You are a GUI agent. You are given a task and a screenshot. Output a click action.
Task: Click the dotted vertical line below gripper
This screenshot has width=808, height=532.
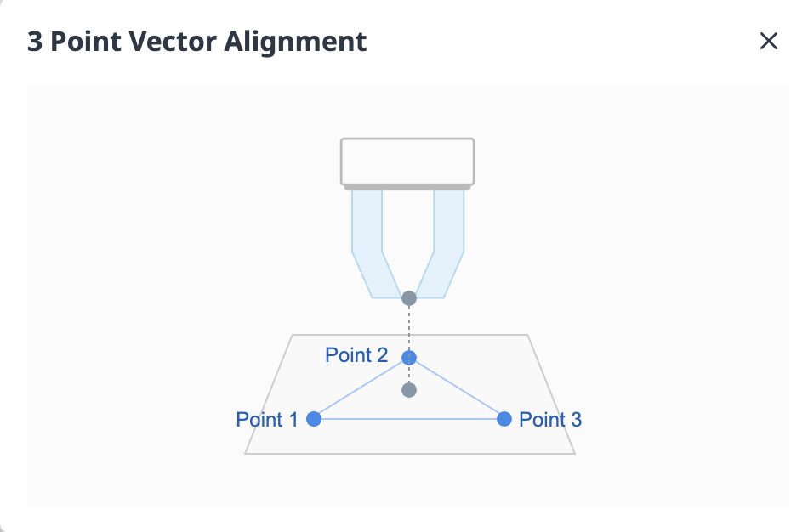409,327
